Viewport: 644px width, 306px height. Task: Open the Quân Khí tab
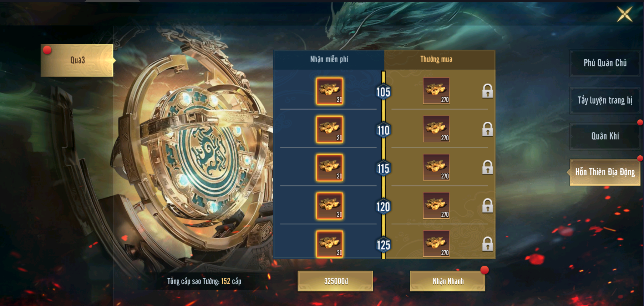(605, 136)
